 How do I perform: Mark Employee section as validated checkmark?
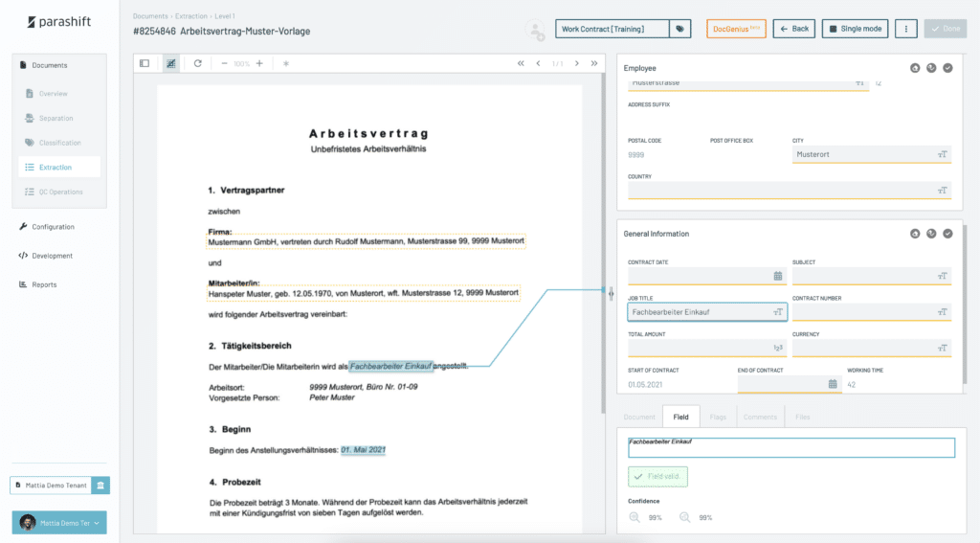[947, 68]
